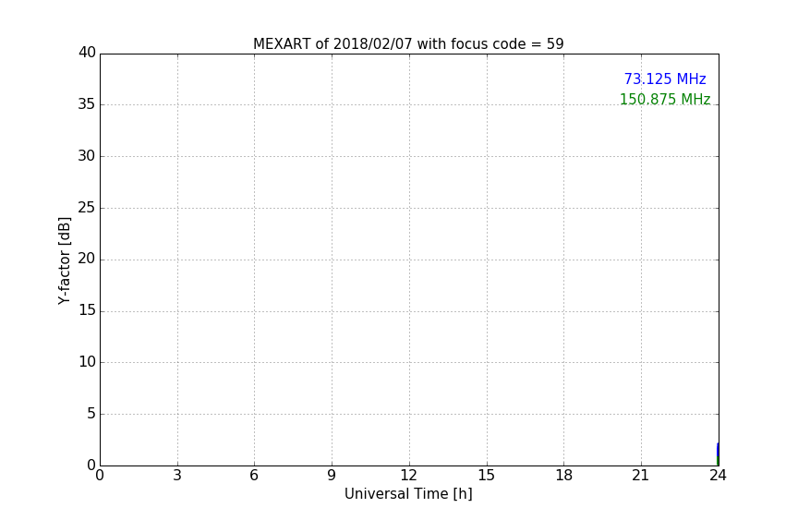Screen dimensions: 798x532
Task: Click y-axis tick label 20
Action: click(87, 259)
